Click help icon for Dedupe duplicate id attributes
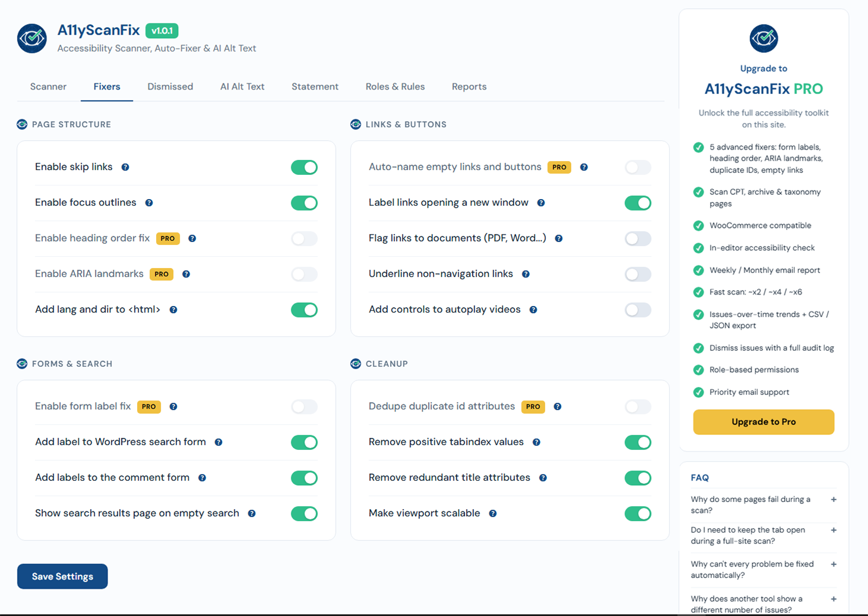This screenshot has height=616, width=868. [x=558, y=407]
